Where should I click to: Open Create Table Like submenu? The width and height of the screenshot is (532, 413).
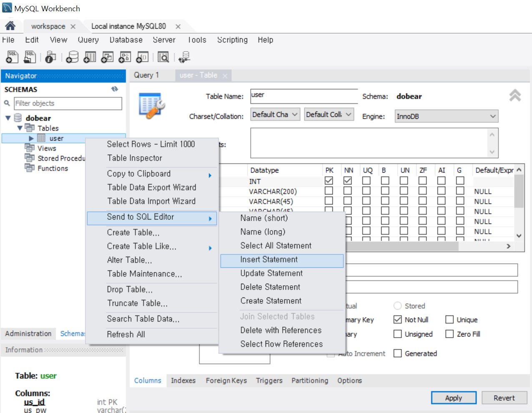152,246
